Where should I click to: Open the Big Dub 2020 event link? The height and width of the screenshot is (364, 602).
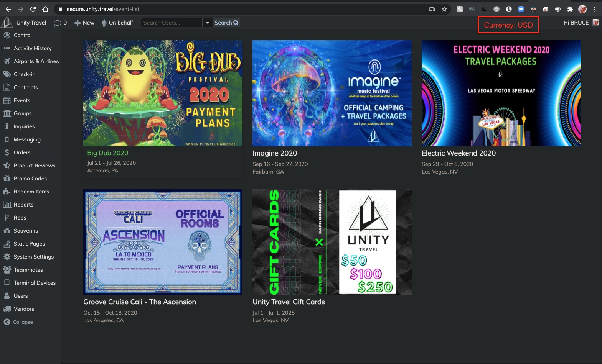107,153
